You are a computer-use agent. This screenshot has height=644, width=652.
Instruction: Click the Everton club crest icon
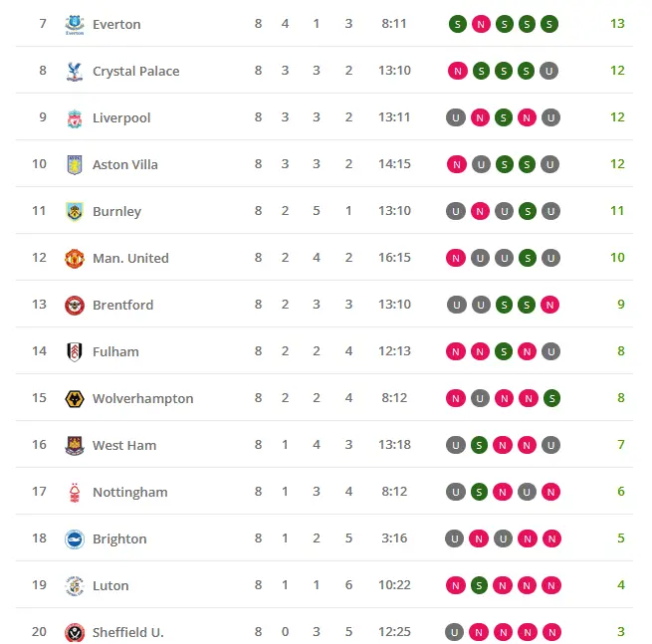pos(75,24)
